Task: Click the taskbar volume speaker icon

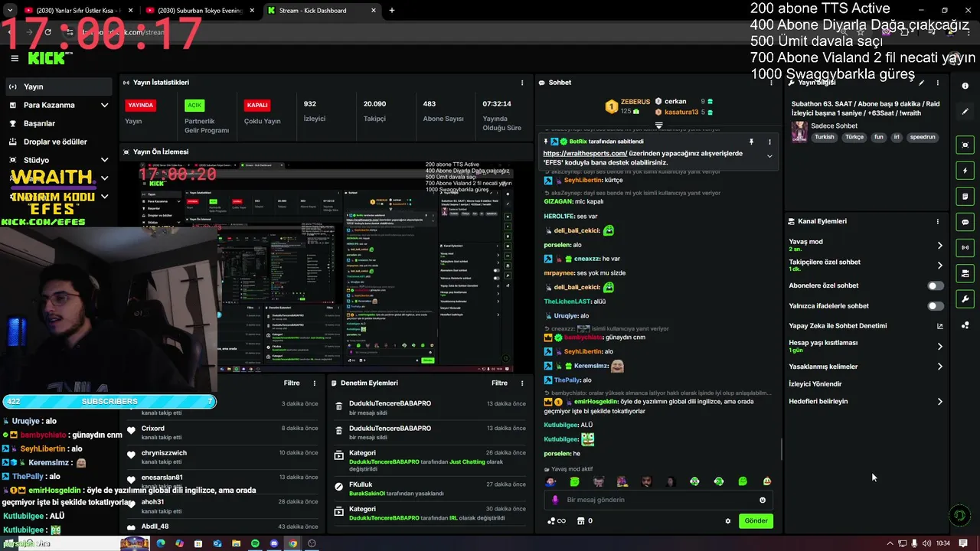Action: [x=927, y=543]
